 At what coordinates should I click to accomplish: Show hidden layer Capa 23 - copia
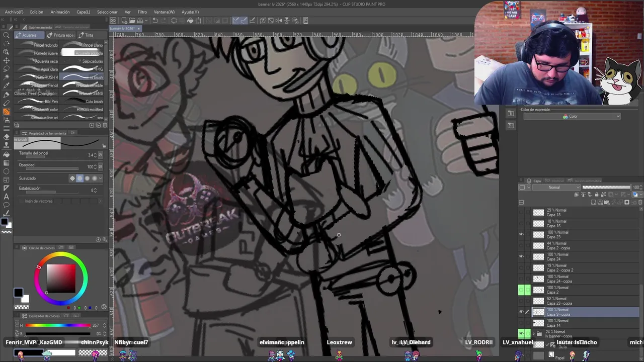521,301
